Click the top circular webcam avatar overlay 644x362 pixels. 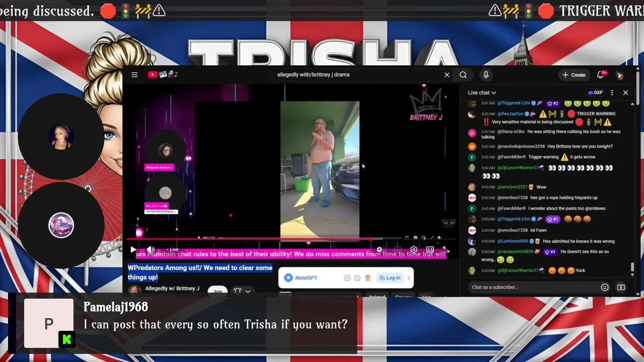click(x=61, y=137)
